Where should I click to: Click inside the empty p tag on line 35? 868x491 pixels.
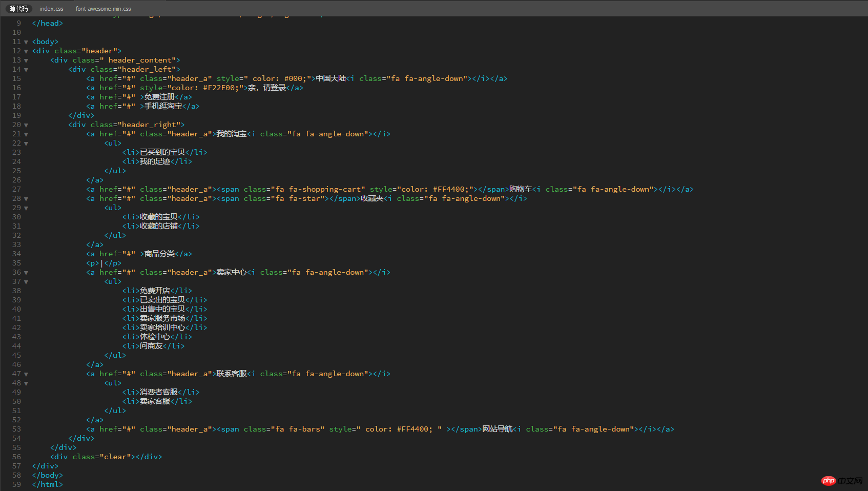pyautogui.click(x=102, y=263)
